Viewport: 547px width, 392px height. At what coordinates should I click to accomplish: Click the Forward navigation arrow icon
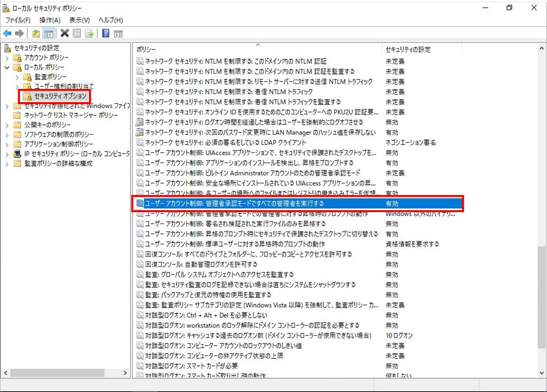[19, 33]
